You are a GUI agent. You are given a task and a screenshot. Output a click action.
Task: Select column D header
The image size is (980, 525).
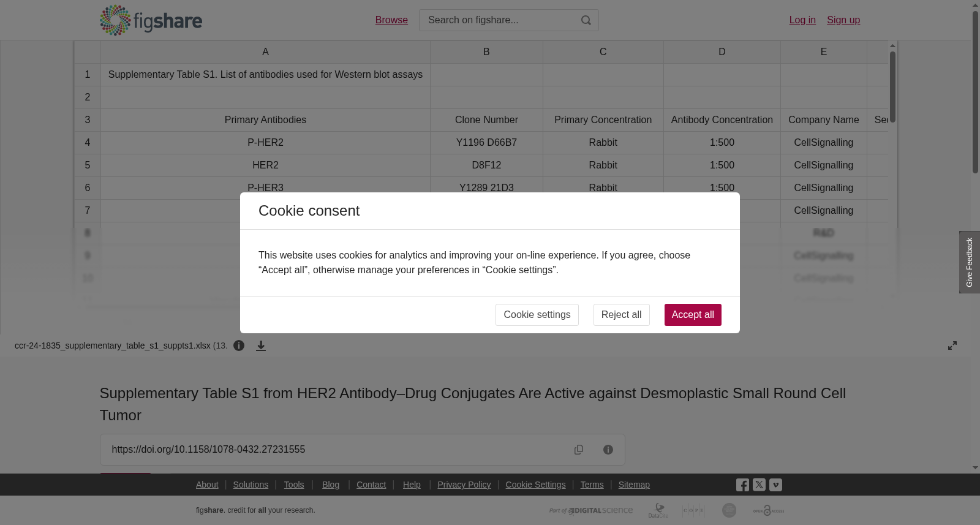pyautogui.click(x=722, y=52)
